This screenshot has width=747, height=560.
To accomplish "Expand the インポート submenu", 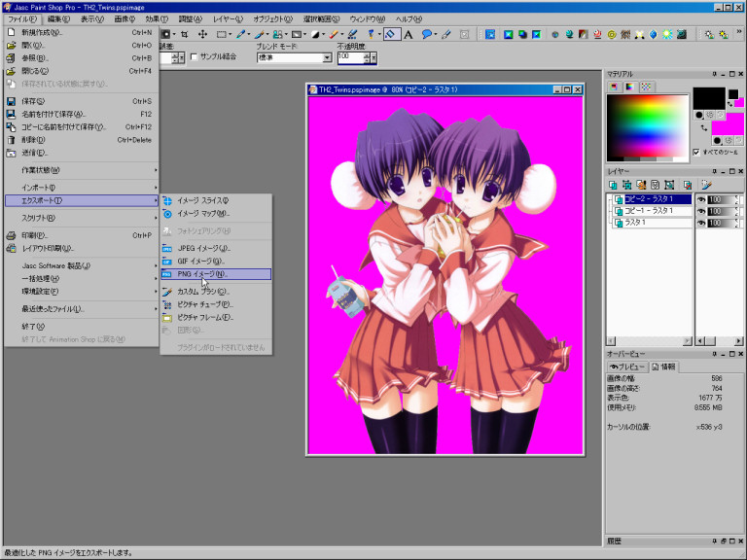I will pyautogui.click(x=81, y=188).
